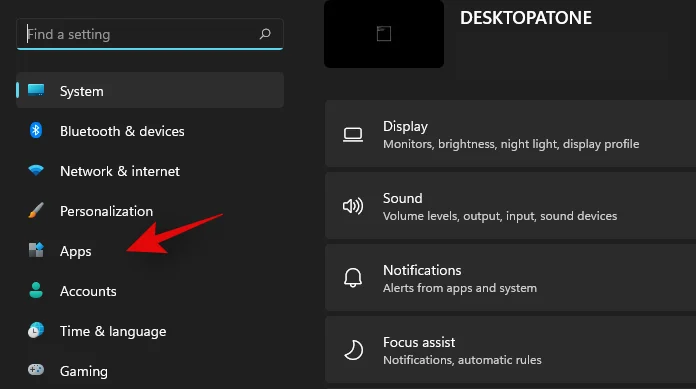Click the Display laptop icon

click(x=353, y=134)
